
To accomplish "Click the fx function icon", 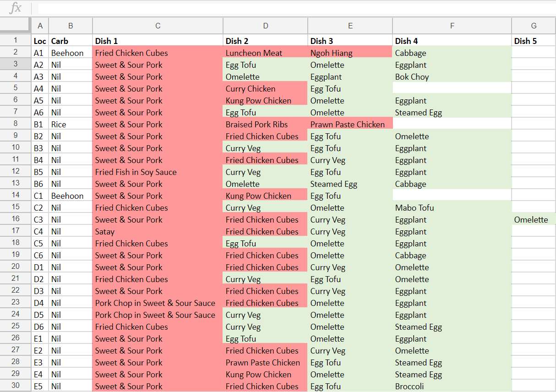I will (x=16, y=8).
